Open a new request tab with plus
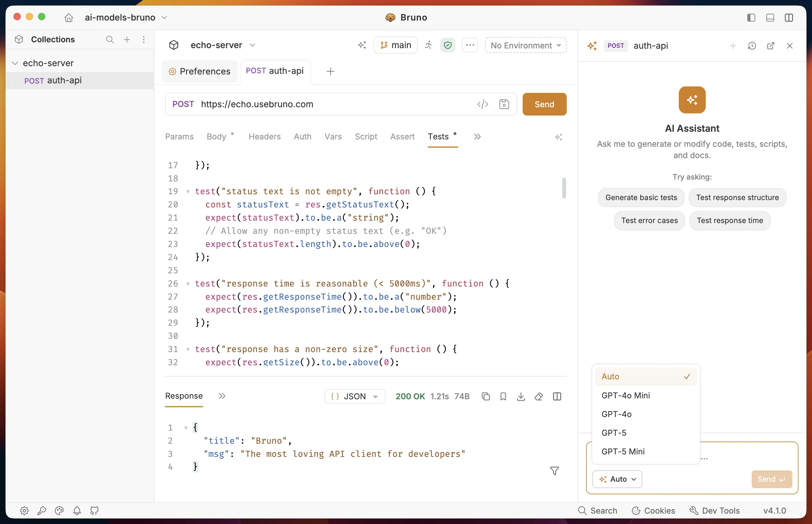Image resolution: width=812 pixels, height=524 pixels. pos(330,71)
